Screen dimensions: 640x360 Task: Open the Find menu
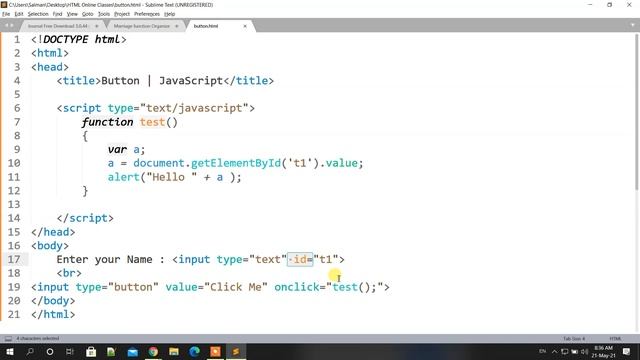tap(57, 14)
